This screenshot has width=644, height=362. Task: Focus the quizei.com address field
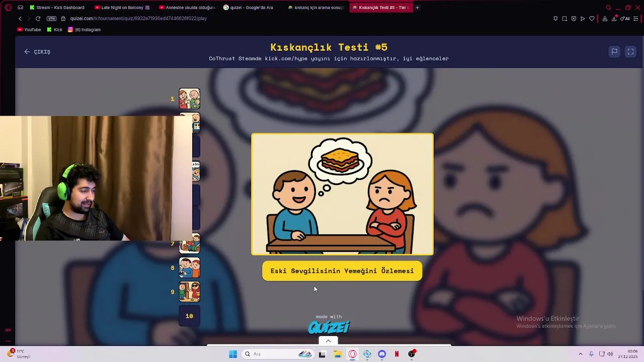pyautogui.click(x=138, y=19)
